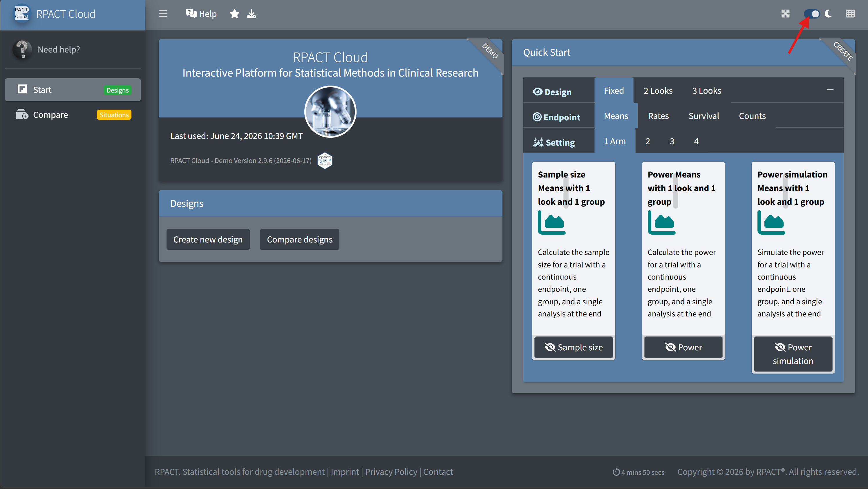
Task: Select the Survival endpoint tab
Action: (704, 115)
